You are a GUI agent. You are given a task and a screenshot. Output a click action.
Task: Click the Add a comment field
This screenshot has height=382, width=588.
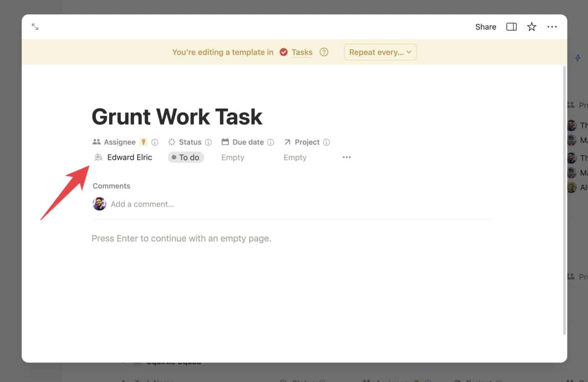(142, 204)
